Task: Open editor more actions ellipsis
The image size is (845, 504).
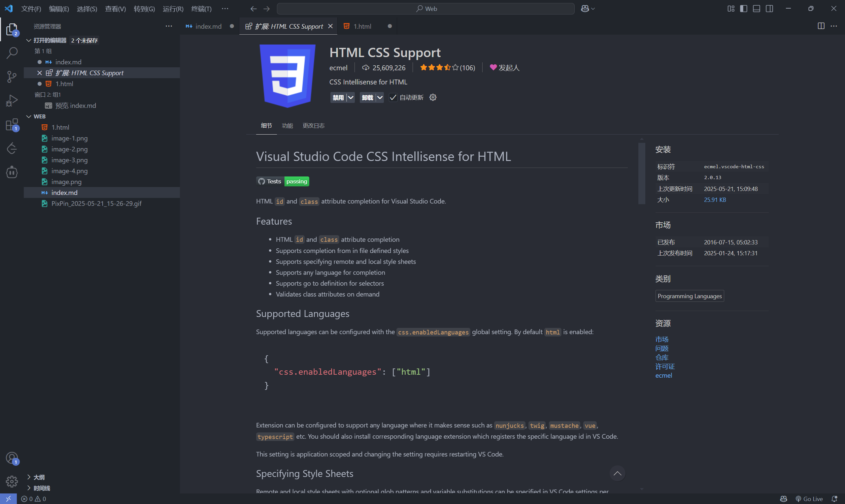Action: (x=834, y=26)
